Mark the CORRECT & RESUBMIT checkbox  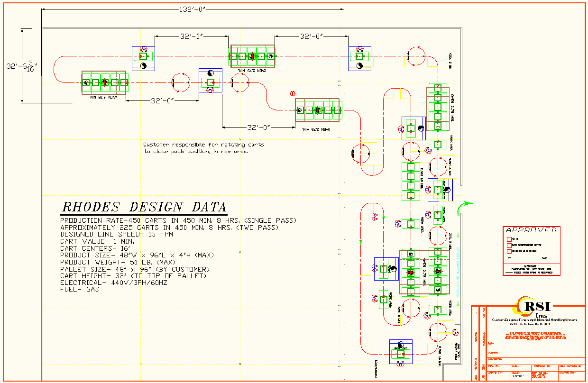click(509, 251)
